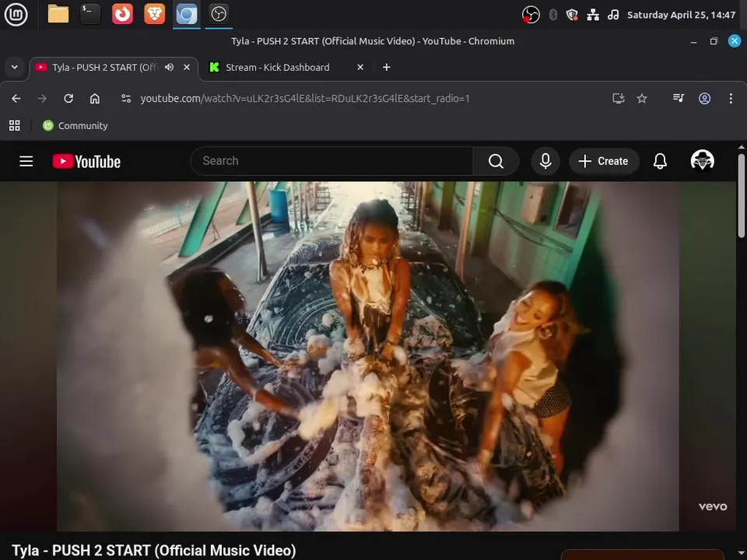Go to the browser home page

point(95,99)
